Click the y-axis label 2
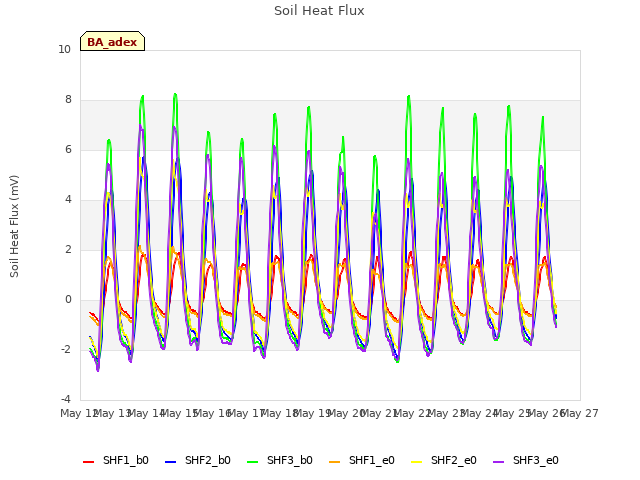The height and width of the screenshot is (480, 640). pyautogui.click(x=68, y=250)
